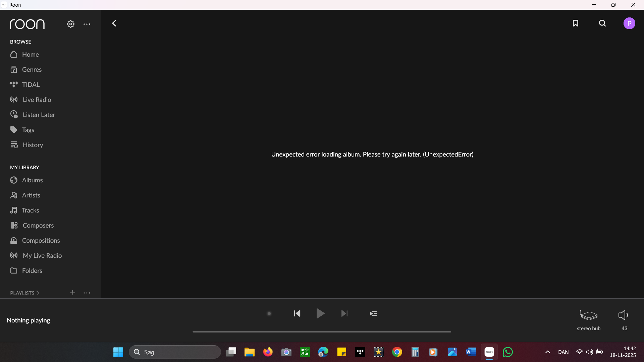Click the Windows taskbar search field

175,352
